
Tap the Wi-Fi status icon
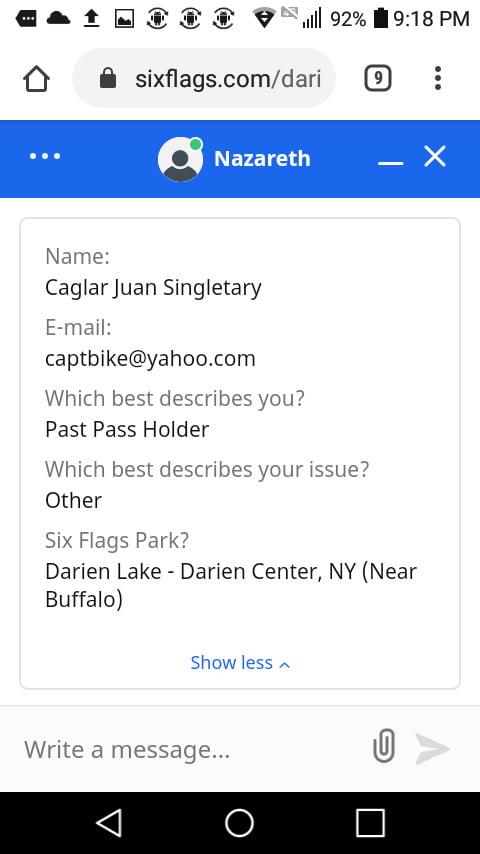pos(264,19)
